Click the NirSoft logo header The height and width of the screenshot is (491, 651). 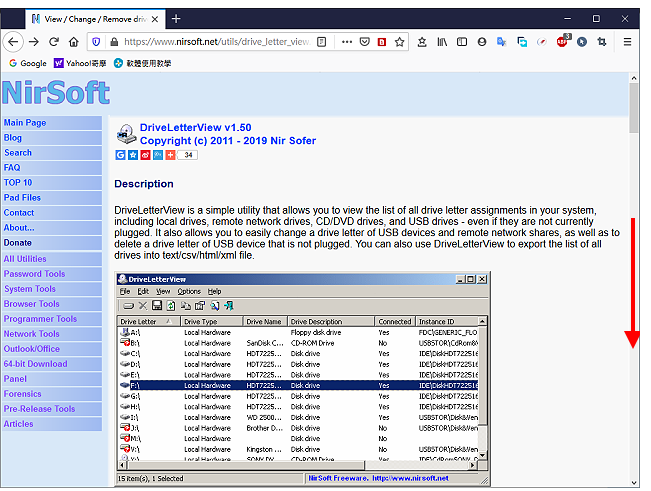click(56, 92)
